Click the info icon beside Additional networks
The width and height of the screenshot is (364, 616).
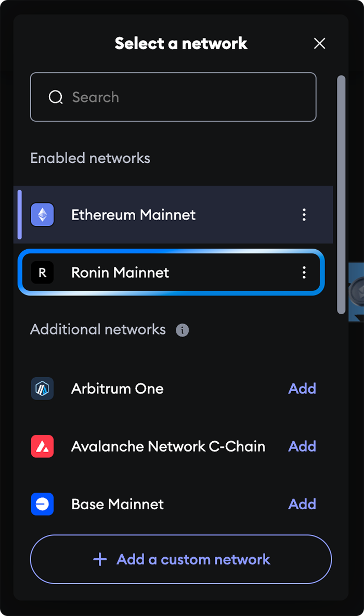[x=182, y=330]
